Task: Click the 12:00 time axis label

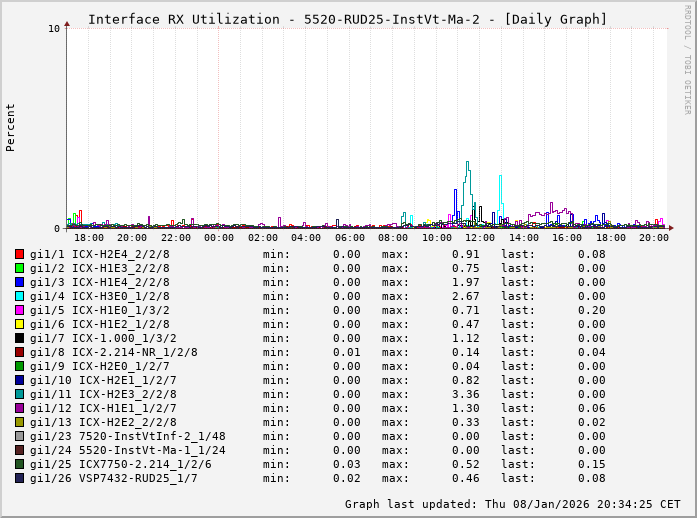Action: (480, 238)
